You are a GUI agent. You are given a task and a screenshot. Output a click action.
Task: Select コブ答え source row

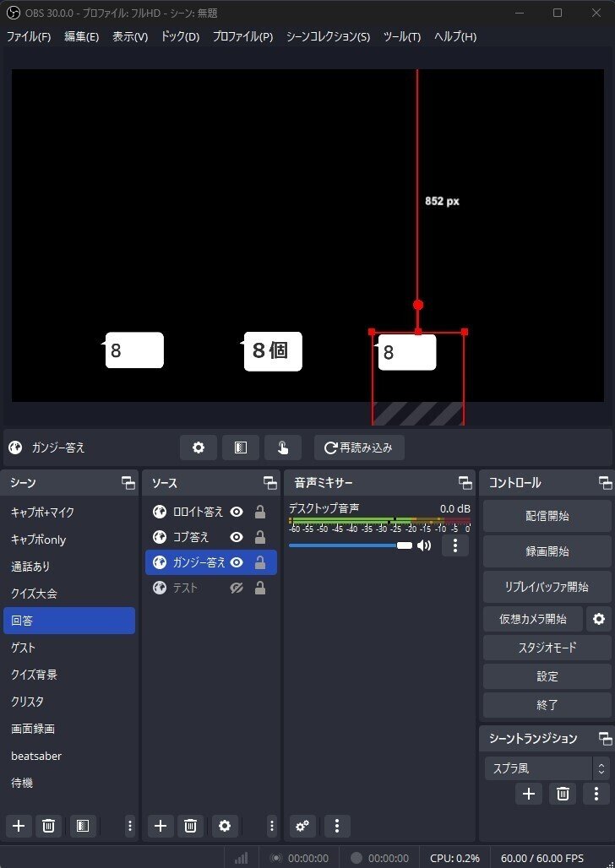coord(211,537)
